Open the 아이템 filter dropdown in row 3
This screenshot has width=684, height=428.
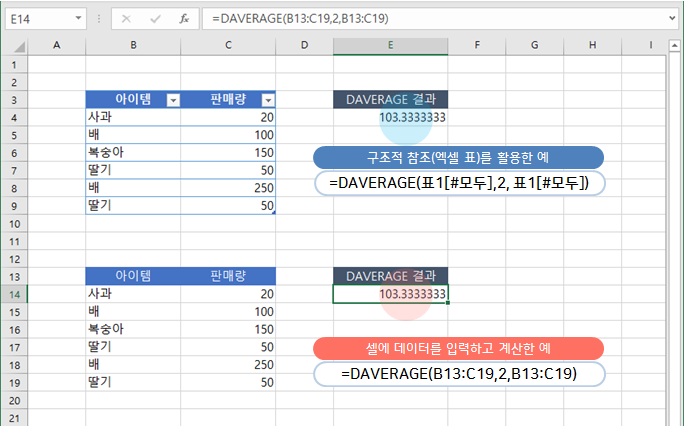tap(173, 101)
